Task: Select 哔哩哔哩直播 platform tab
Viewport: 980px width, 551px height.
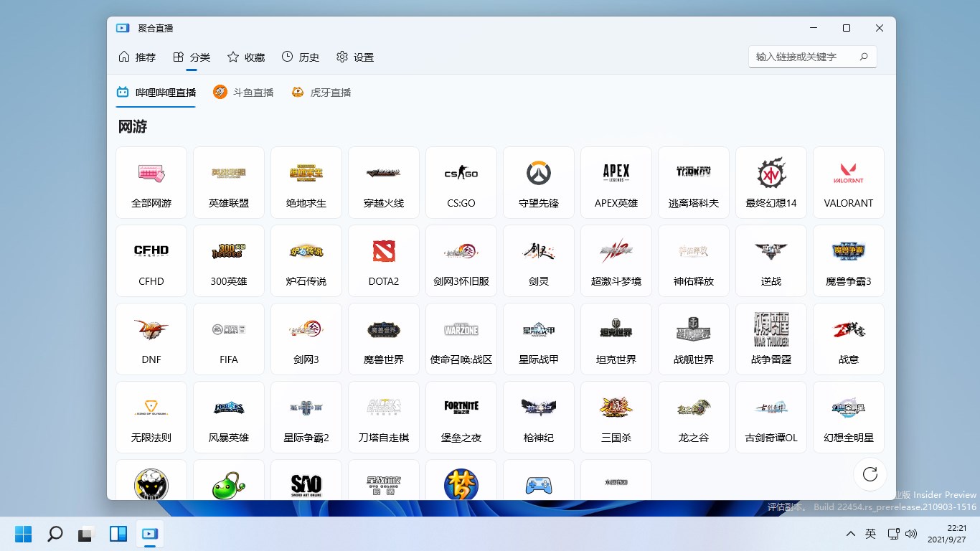Action: pyautogui.click(x=156, y=93)
